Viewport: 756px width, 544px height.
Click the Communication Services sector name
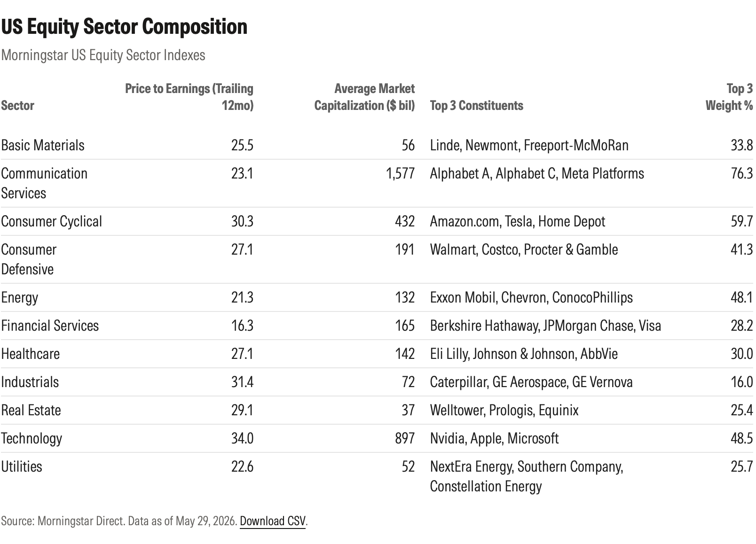[44, 183]
